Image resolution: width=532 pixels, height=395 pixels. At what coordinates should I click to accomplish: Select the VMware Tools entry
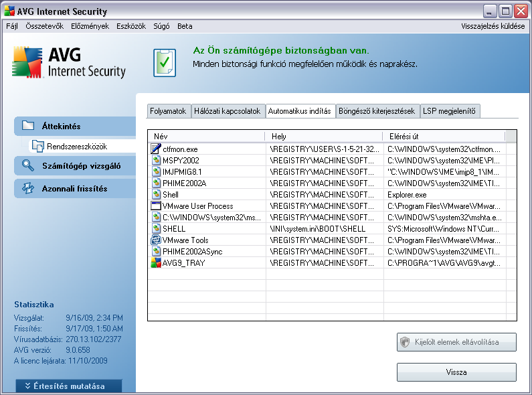click(x=185, y=240)
